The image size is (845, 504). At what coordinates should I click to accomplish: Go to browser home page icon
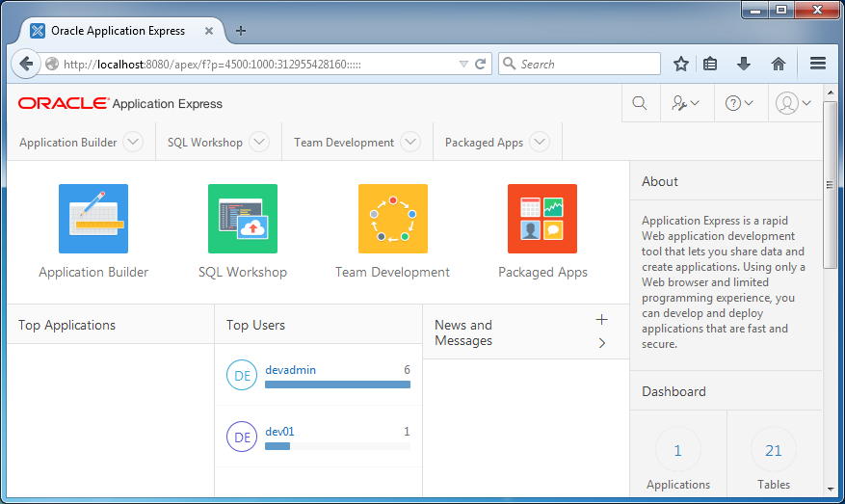point(779,65)
